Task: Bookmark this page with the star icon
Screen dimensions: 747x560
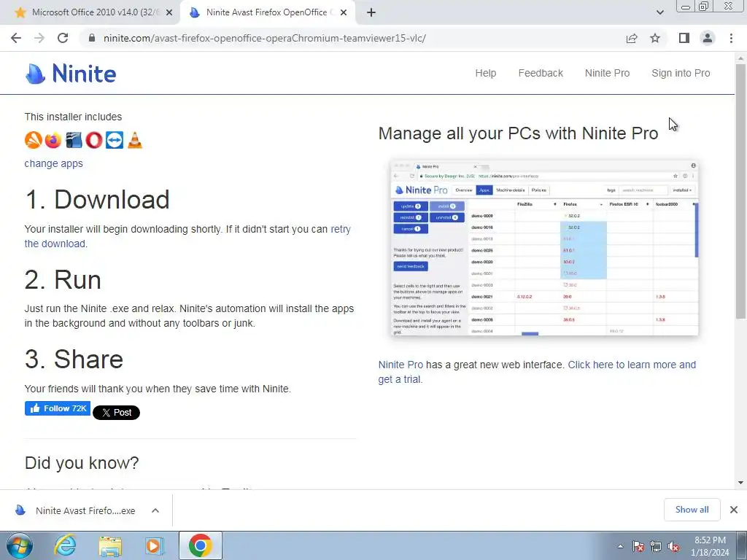Action: tap(655, 38)
